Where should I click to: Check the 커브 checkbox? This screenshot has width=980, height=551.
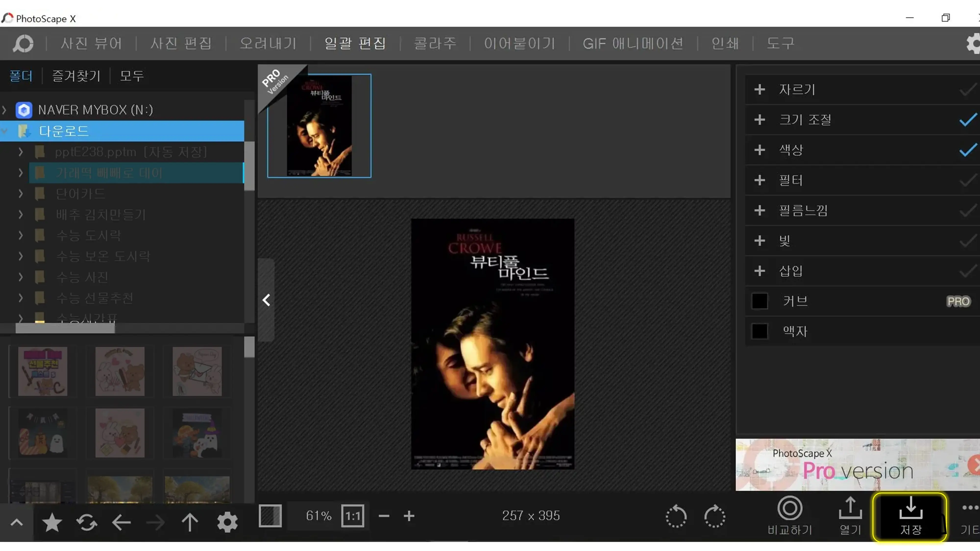(759, 301)
